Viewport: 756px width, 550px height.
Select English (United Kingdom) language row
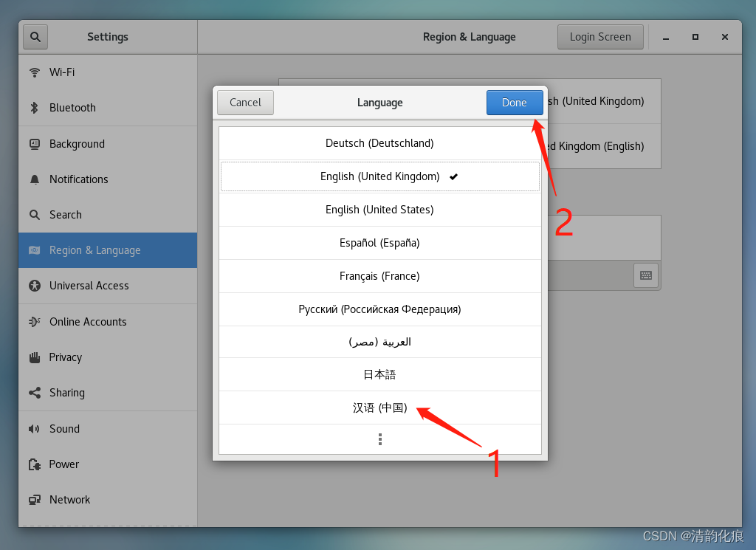pos(380,176)
